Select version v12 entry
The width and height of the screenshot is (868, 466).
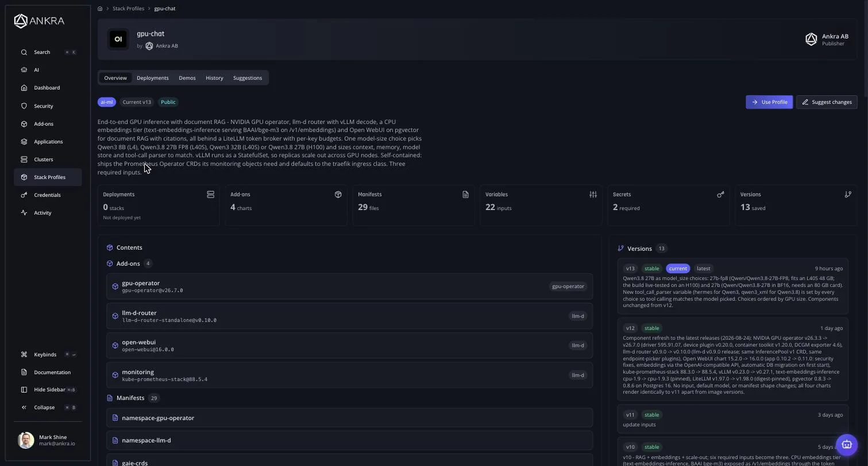pyautogui.click(x=733, y=360)
